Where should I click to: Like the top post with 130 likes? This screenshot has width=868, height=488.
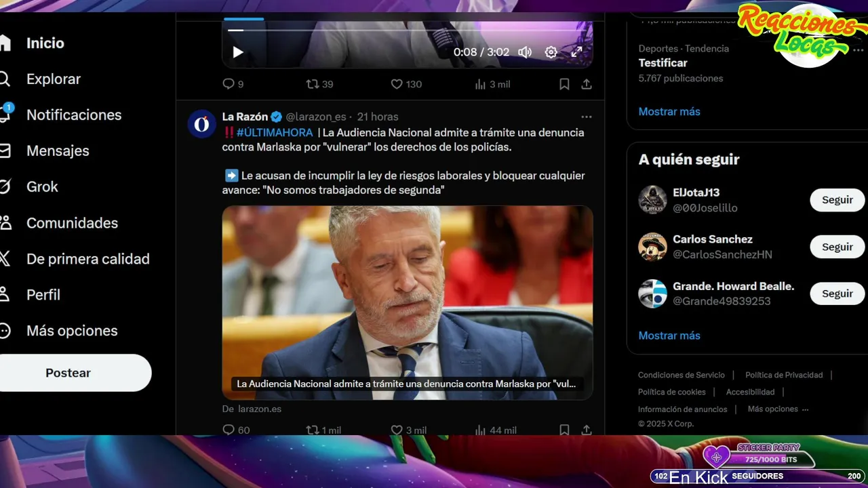(x=406, y=84)
